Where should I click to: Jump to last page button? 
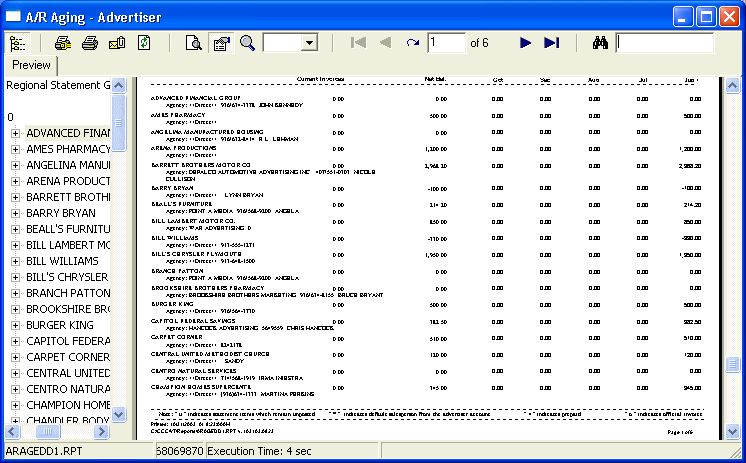point(552,43)
